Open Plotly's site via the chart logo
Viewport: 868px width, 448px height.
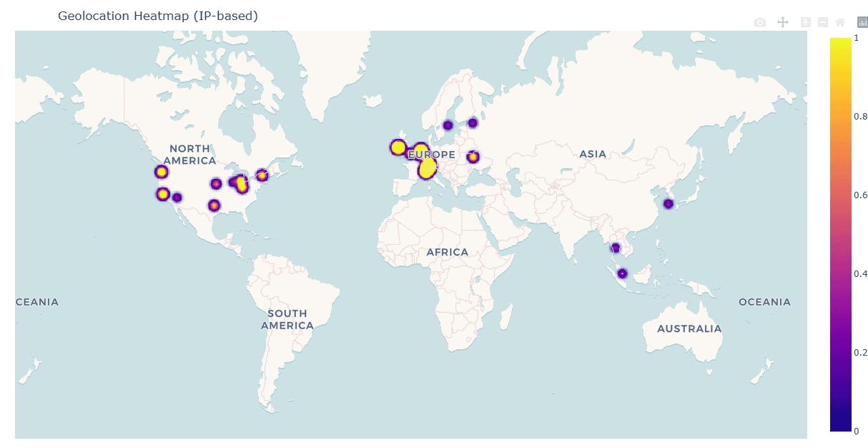(862, 22)
